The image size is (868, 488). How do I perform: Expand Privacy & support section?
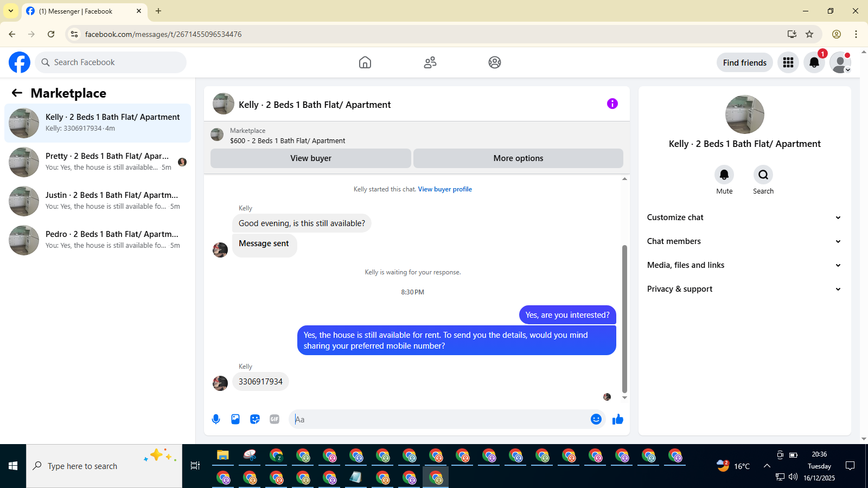tap(744, 289)
